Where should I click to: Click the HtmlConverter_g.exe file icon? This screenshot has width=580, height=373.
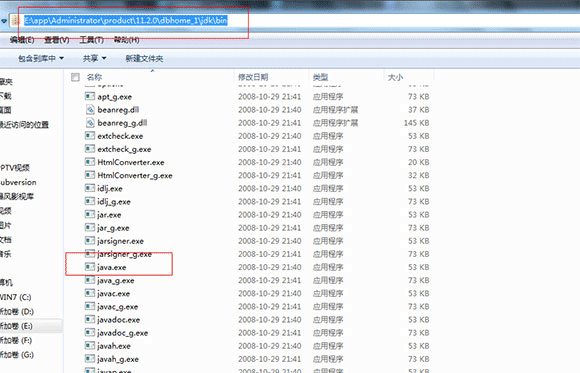(x=90, y=175)
